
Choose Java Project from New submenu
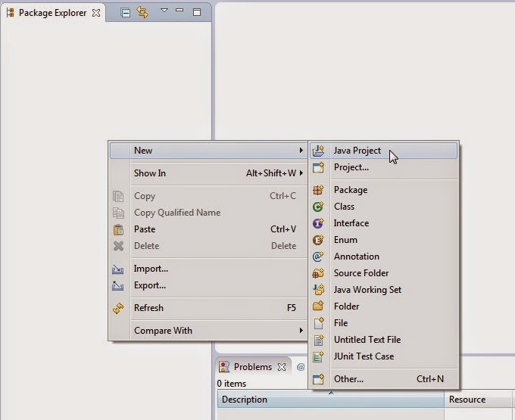point(384,151)
